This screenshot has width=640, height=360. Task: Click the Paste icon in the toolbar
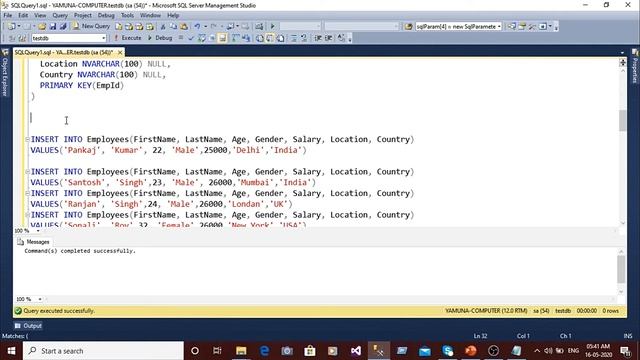pos(184,27)
